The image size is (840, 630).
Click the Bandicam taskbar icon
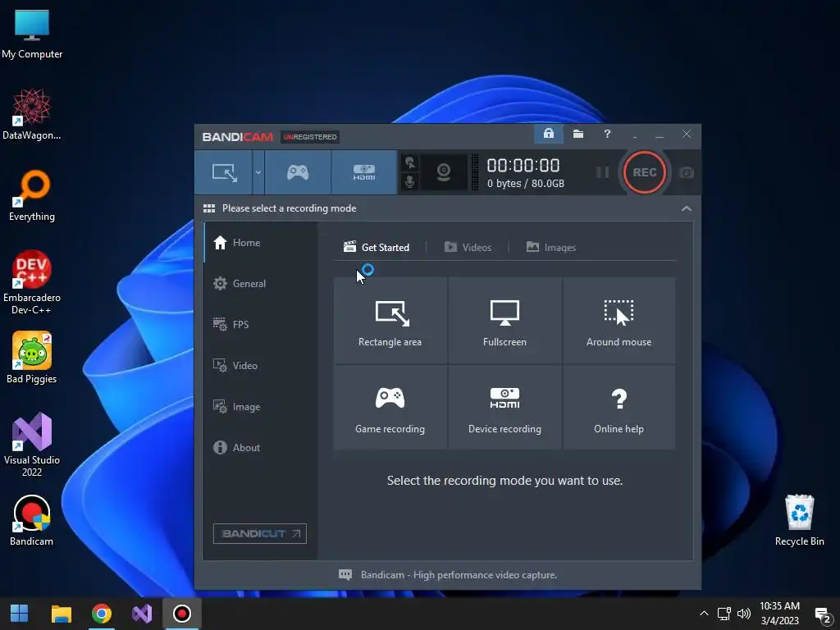click(181, 614)
